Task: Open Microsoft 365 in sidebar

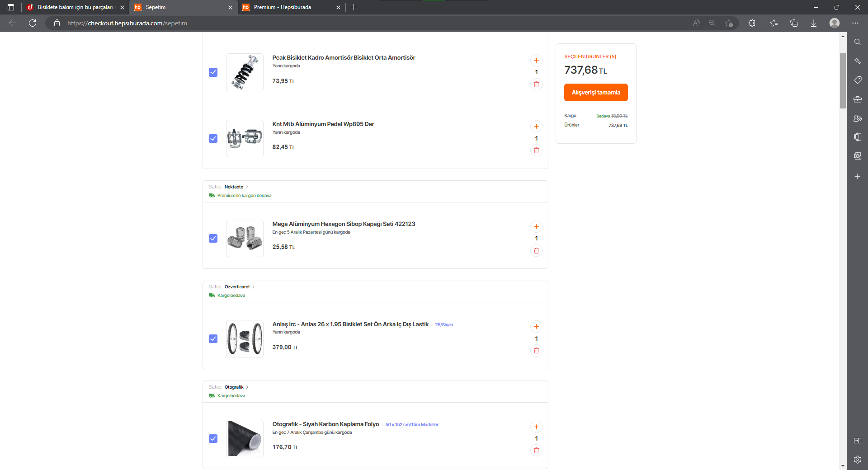Action: (x=858, y=137)
